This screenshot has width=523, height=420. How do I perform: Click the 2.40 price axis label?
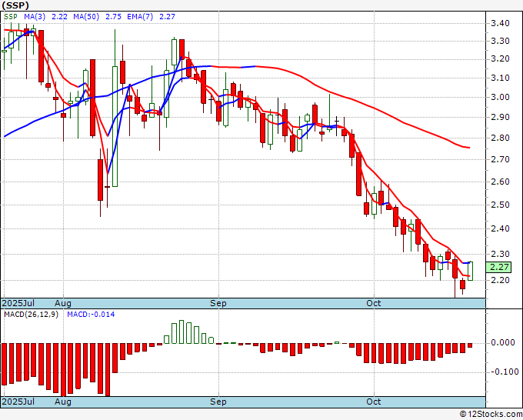coord(500,228)
